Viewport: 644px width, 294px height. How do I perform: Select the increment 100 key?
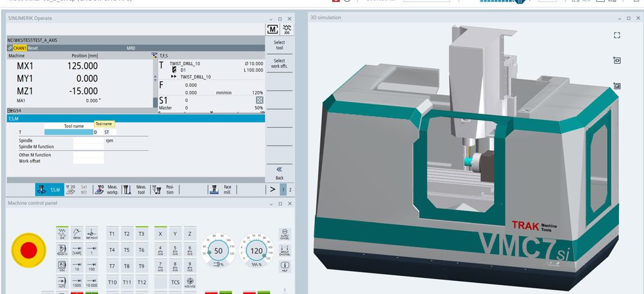pyautogui.click(x=91, y=266)
